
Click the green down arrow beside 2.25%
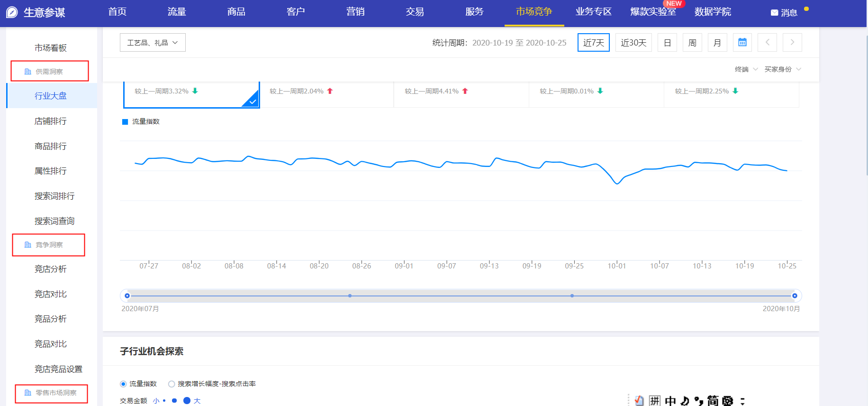point(735,91)
